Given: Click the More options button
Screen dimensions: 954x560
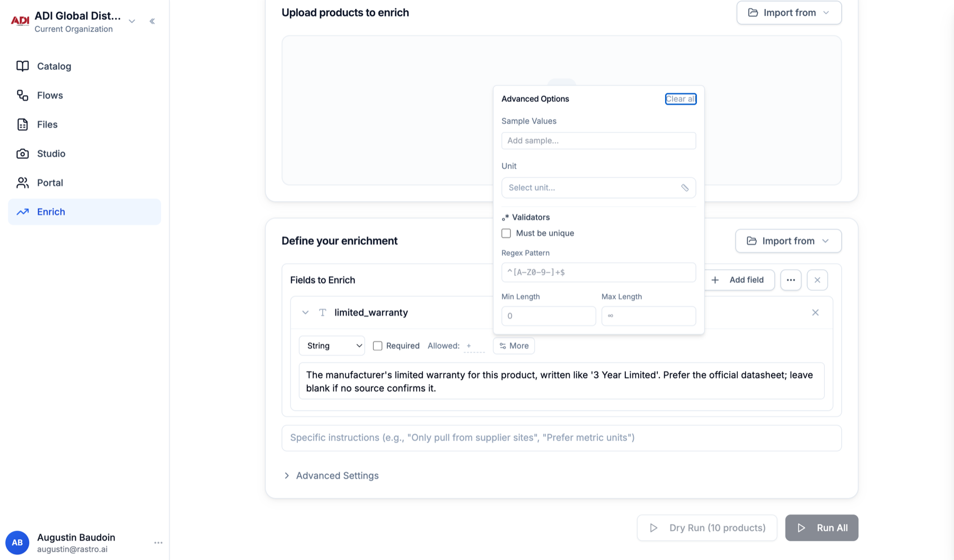Looking at the screenshot, I should coord(514,346).
